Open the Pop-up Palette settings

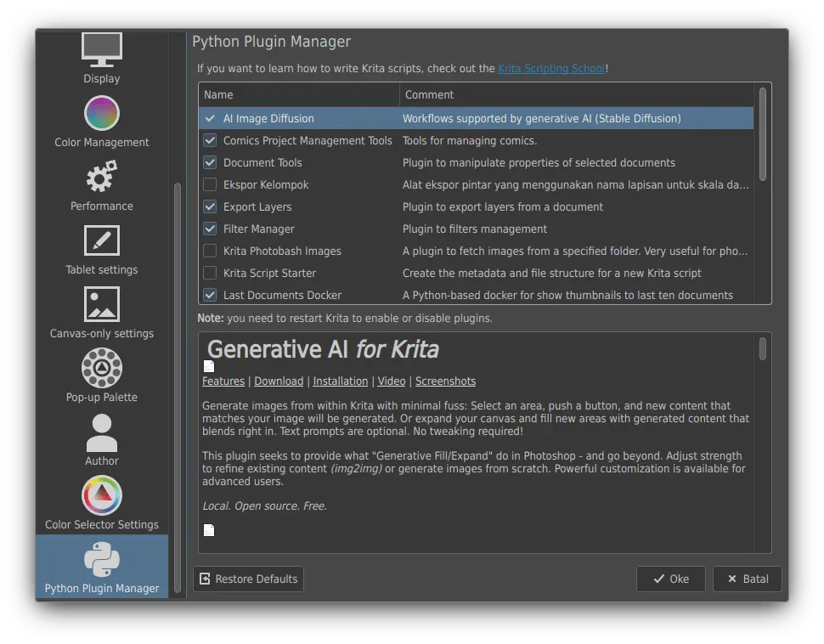pyautogui.click(x=101, y=376)
